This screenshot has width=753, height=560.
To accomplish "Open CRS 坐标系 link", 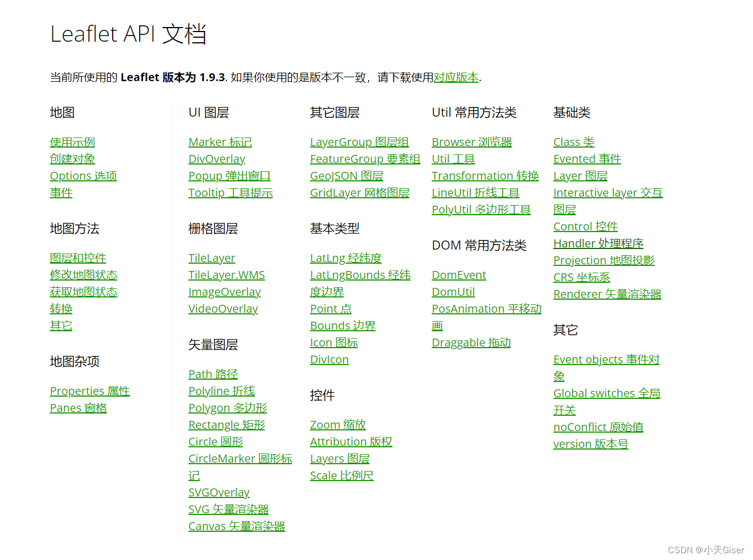I will [582, 277].
